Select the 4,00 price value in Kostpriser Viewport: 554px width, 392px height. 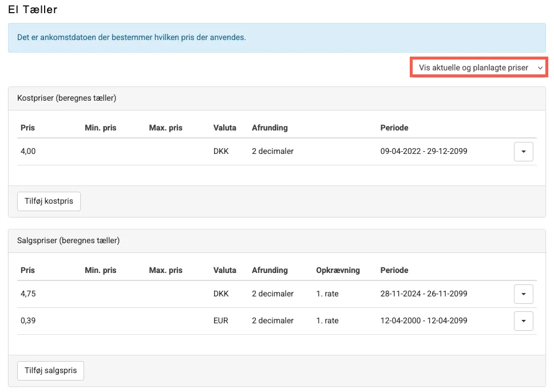[29, 152]
